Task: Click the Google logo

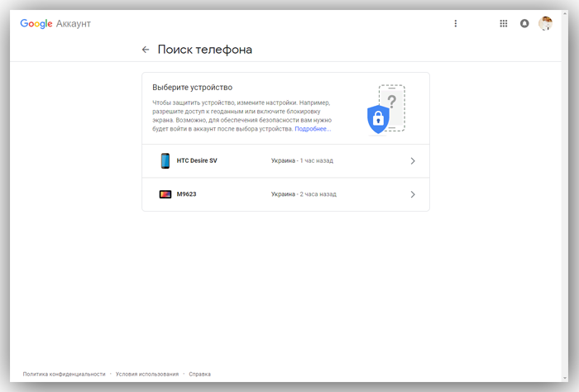Action: pos(36,24)
